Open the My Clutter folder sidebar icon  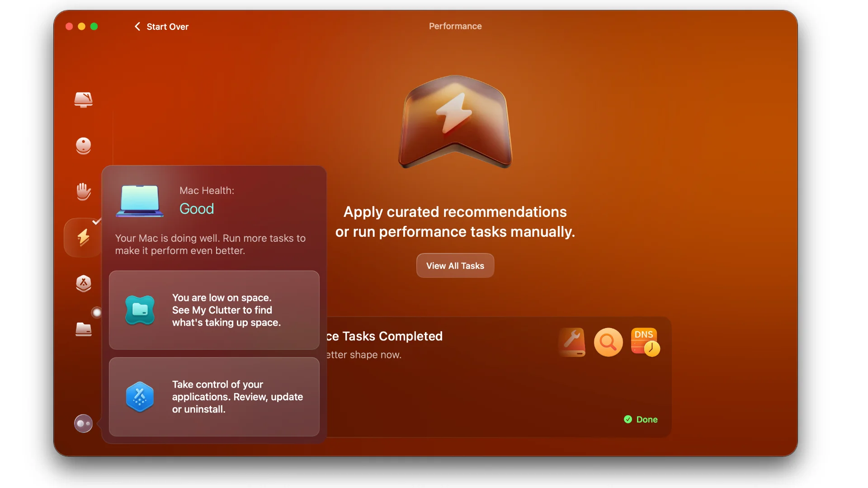84,329
